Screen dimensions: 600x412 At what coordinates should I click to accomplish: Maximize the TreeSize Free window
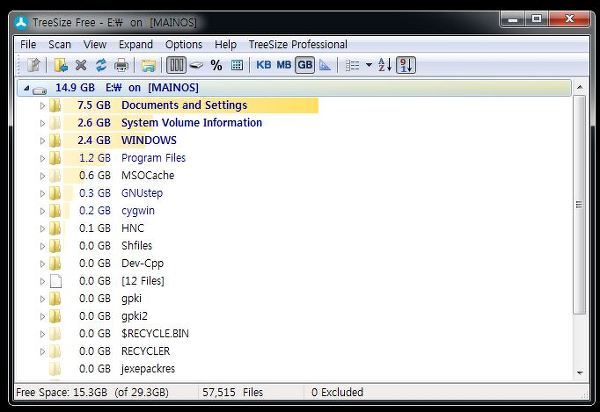[x=536, y=19]
